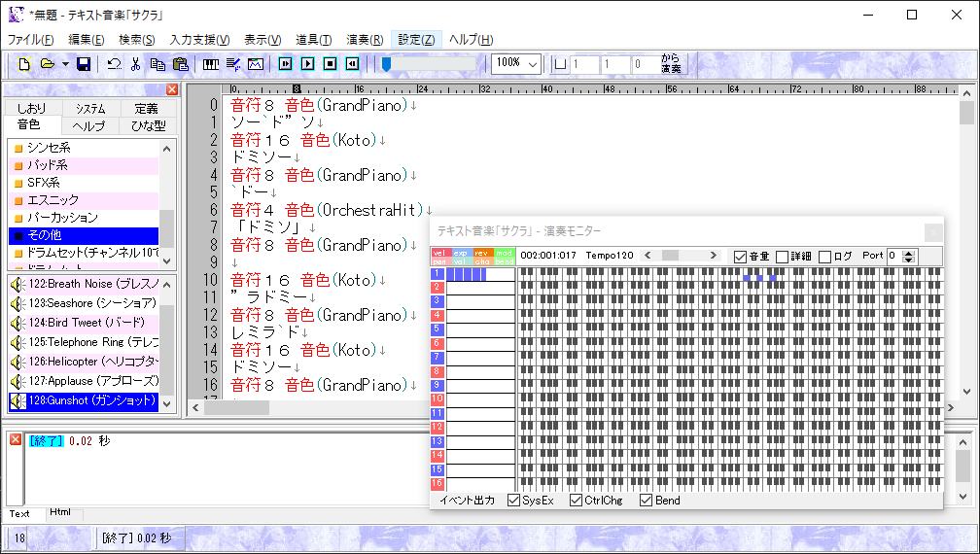The image size is (980, 554).
Task: Undo the last edit
Action: click(x=114, y=64)
